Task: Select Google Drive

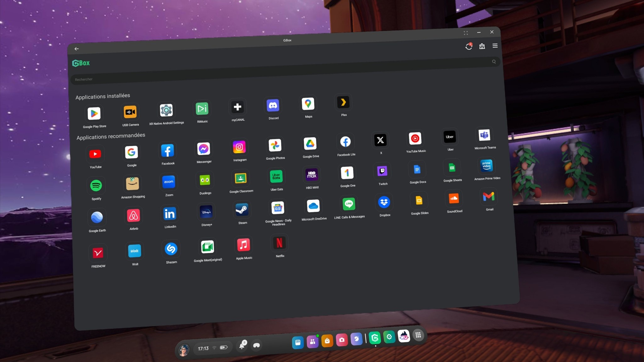Action: tap(310, 144)
